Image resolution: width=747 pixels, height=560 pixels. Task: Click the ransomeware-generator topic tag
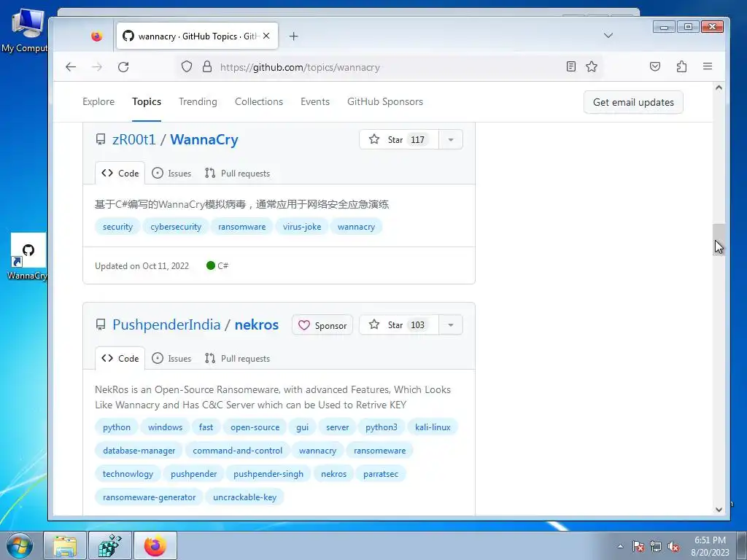coord(149,497)
